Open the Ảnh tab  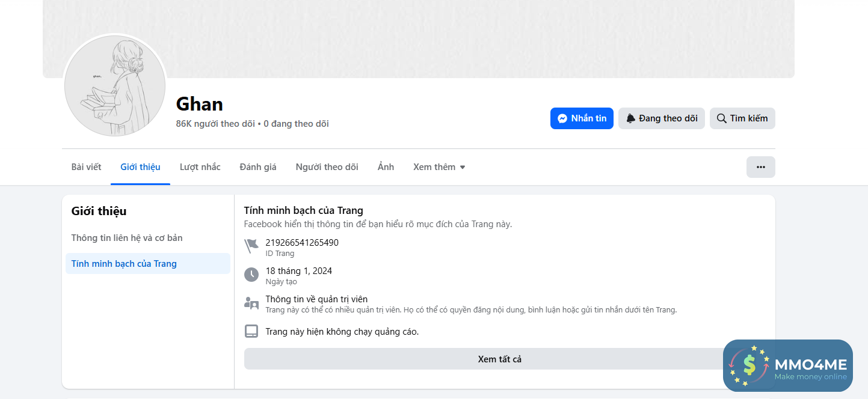pyautogui.click(x=386, y=167)
